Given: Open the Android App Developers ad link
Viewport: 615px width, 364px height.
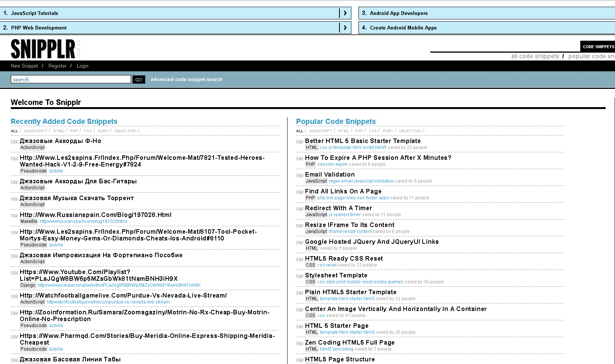Looking at the screenshot, I should [399, 13].
